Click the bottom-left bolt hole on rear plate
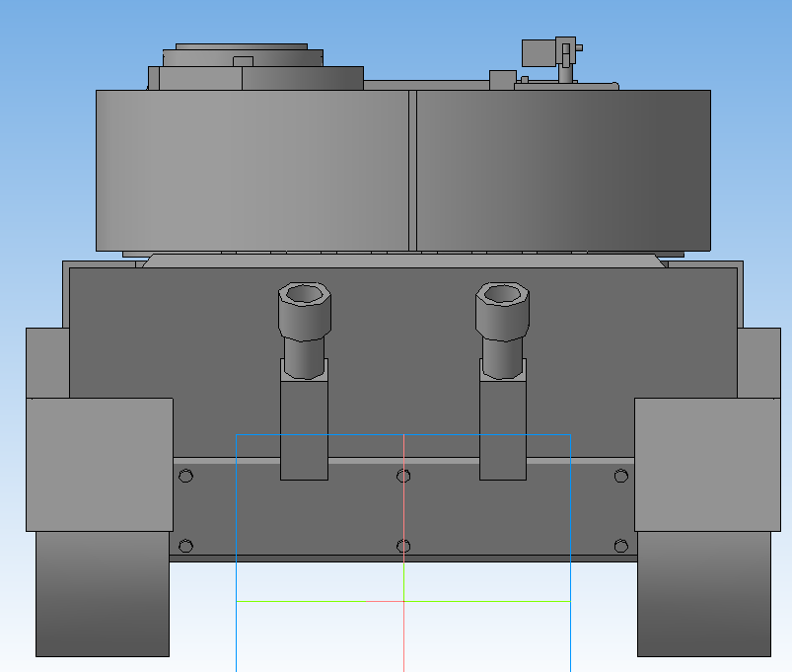Screen dimensions: 792x672 [x=185, y=546]
